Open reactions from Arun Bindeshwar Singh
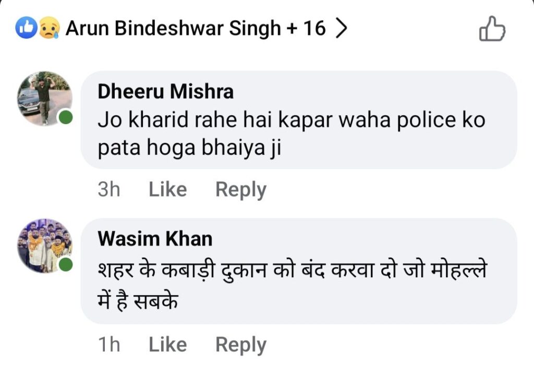Image resolution: width=534 pixels, height=392 pixels. pos(173,28)
